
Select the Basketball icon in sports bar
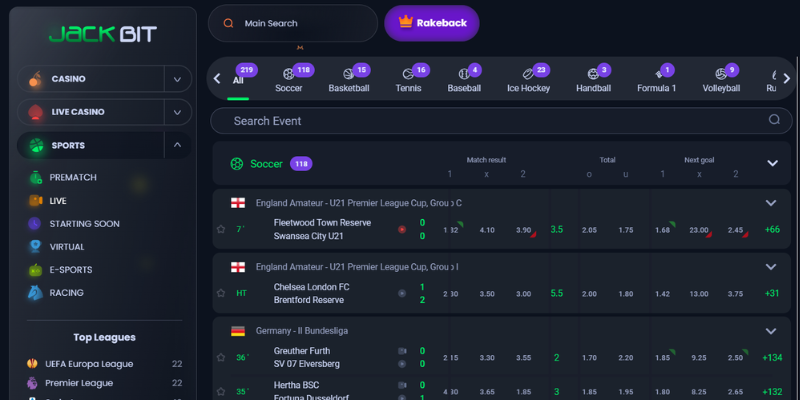pos(348,74)
